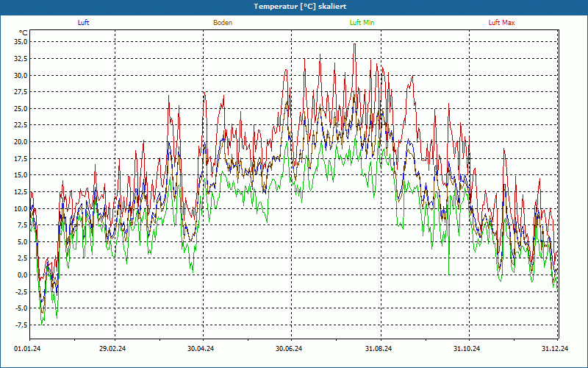Click the °C unit label above the axis
Screen dimensions: 588x368
(x=24, y=33)
